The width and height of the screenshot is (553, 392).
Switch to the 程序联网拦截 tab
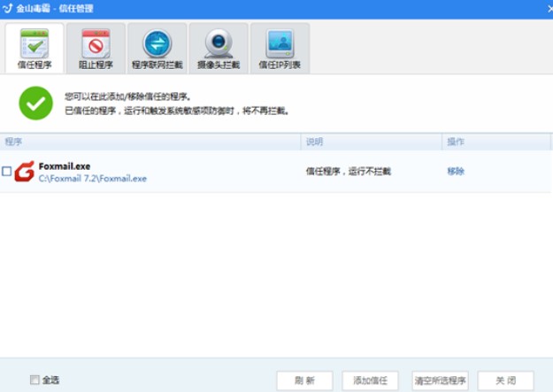[157, 48]
